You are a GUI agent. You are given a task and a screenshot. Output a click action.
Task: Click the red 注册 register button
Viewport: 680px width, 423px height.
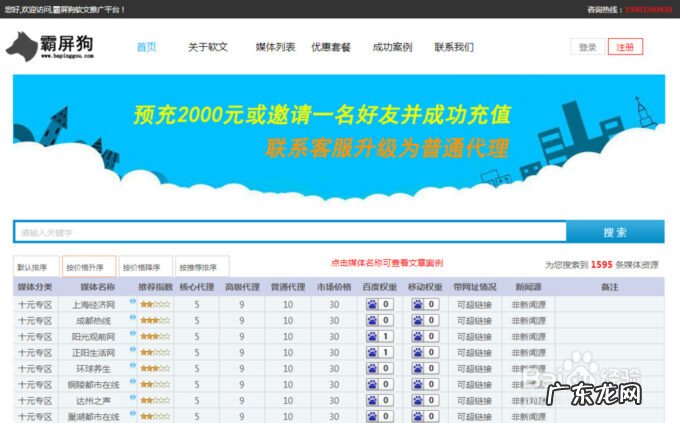(x=625, y=47)
